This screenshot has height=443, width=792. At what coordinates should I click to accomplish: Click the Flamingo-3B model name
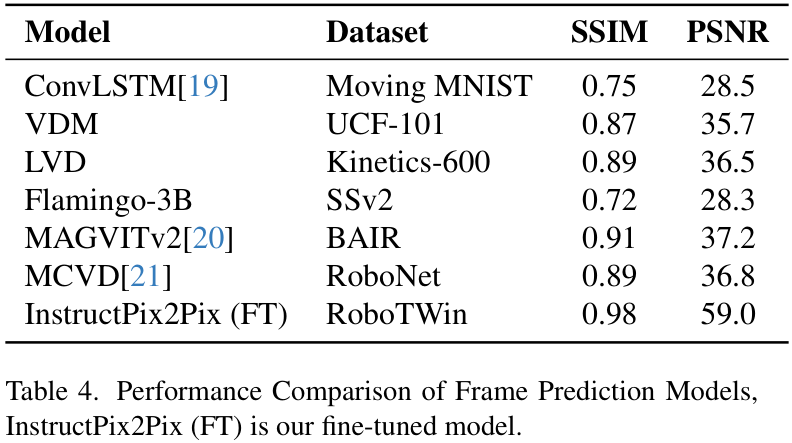108,201
